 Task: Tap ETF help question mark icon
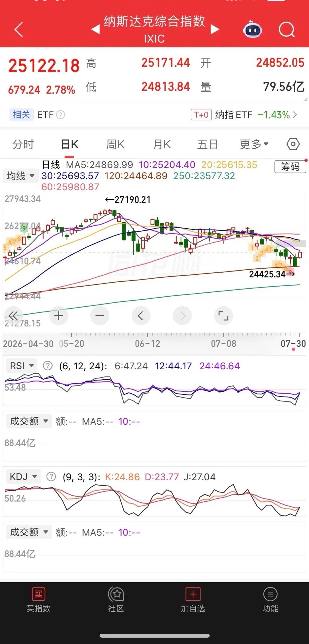tap(61, 115)
